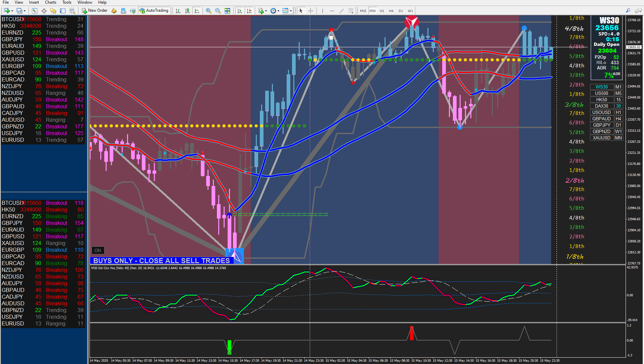Expand the new chart dropdown arrow
Viewport: 644px width, 364px height.
pos(12,11)
